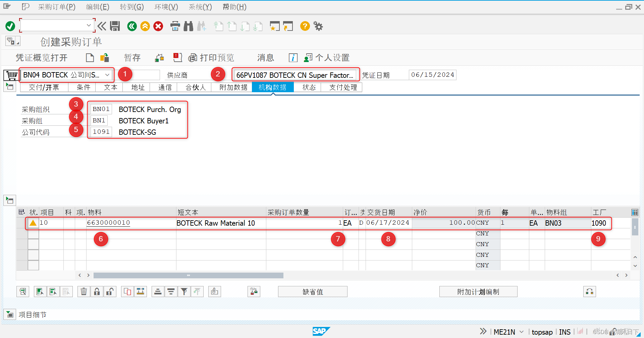Screen dimensions: 644x338
Task: Collapse the header section toggle icon
Action: 10,87
